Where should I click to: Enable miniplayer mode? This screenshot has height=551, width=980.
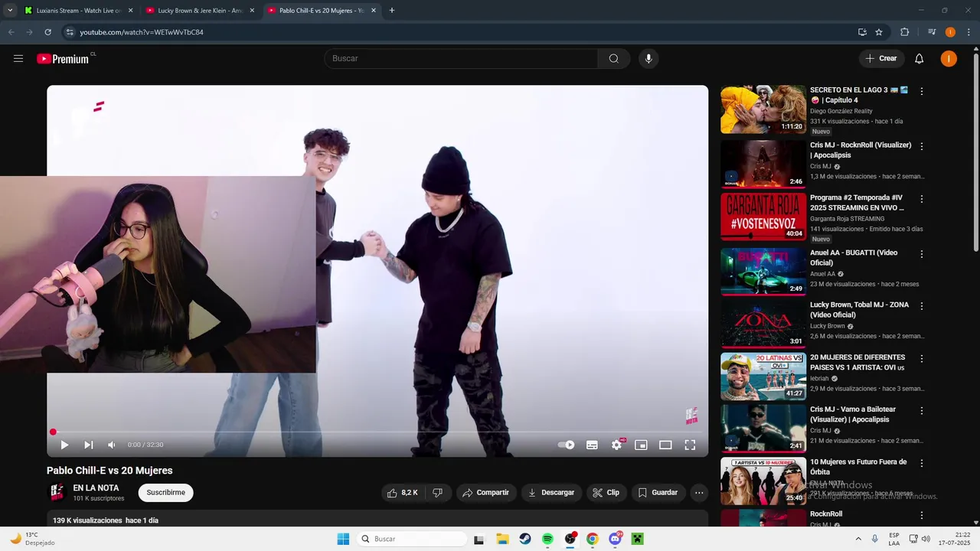pos(641,445)
